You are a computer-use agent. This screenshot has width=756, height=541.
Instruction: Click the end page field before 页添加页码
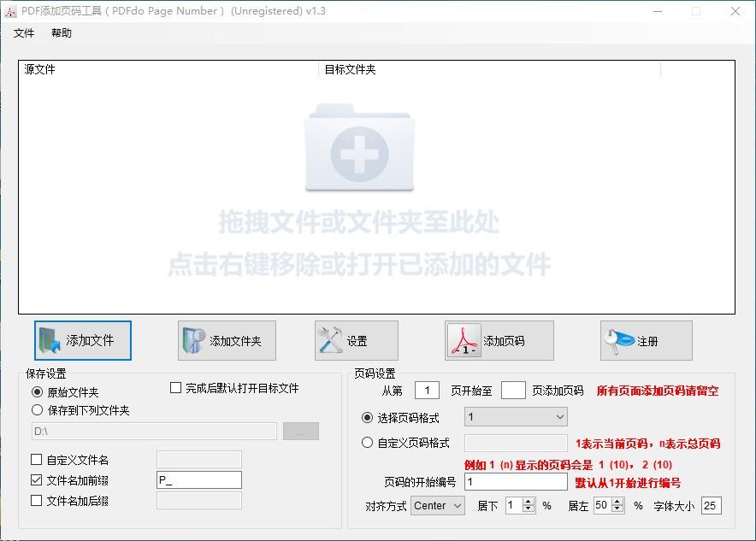(513, 391)
